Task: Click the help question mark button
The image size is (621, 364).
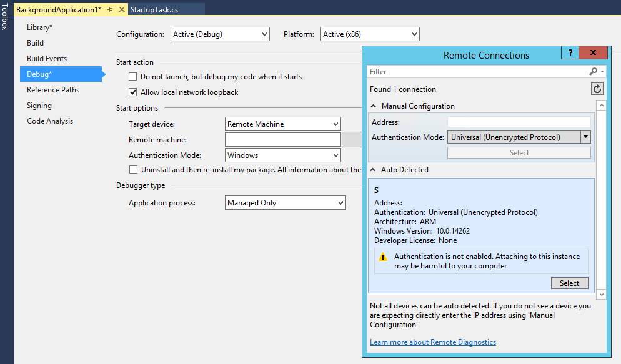Action: 570,53
